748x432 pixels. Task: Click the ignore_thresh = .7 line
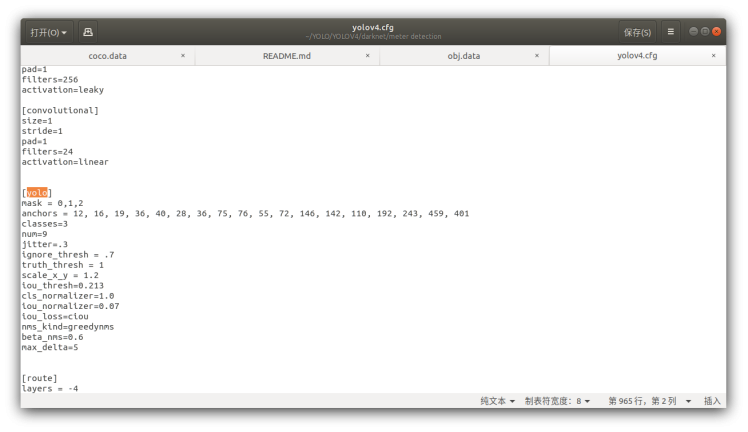coord(68,255)
